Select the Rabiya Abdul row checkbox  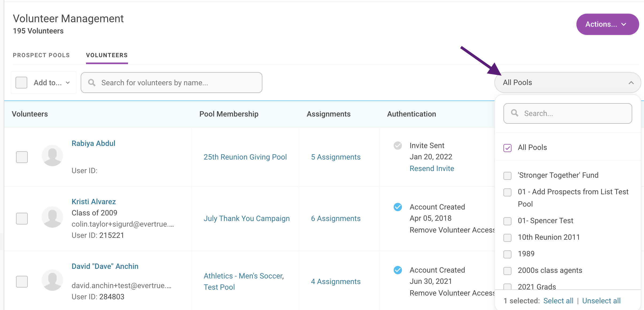click(x=22, y=157)
